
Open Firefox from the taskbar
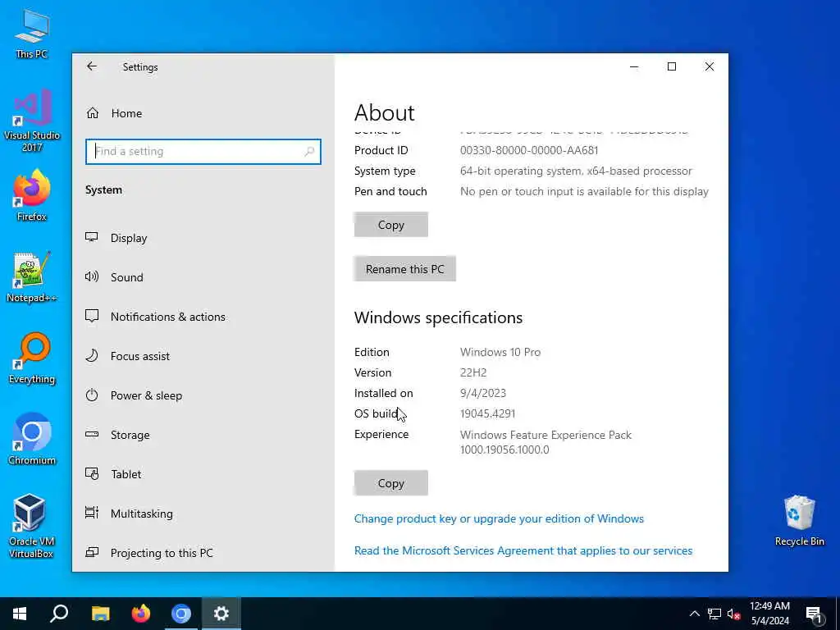(141, 614)
